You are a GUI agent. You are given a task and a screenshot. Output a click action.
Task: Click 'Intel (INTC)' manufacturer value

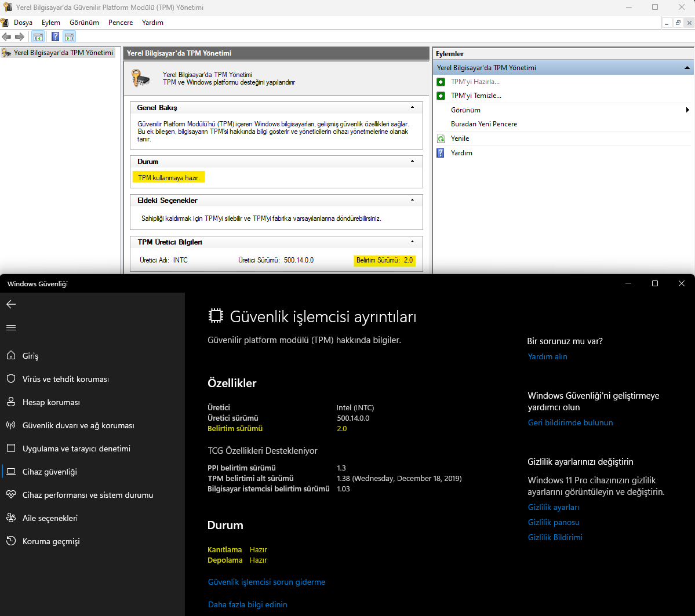click(x=355, y=407)
